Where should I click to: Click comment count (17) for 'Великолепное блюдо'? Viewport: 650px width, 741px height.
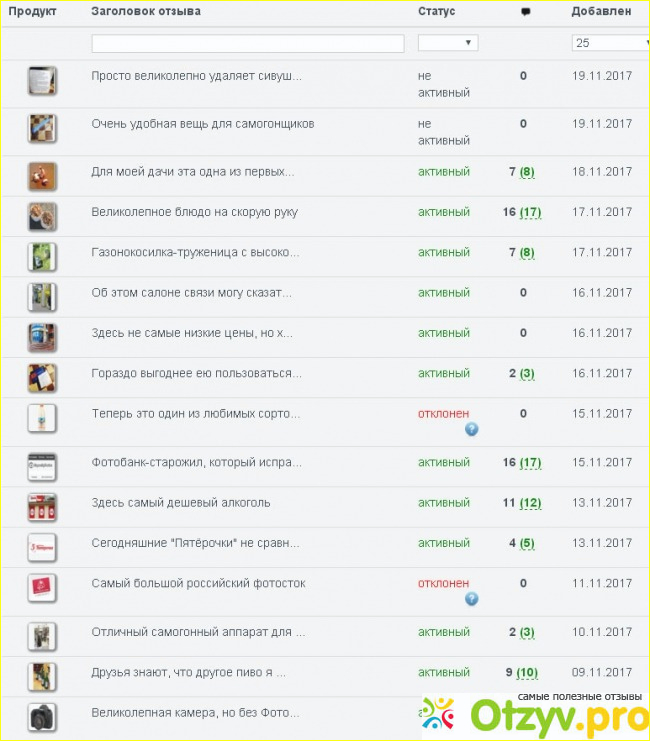coord(530,212)
